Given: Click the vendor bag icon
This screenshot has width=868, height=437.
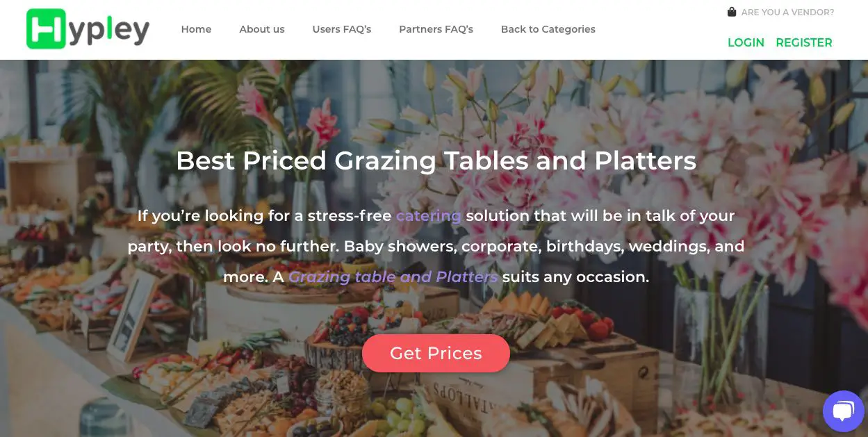Looking at the screenshot, I should click(x=732, y=12).
